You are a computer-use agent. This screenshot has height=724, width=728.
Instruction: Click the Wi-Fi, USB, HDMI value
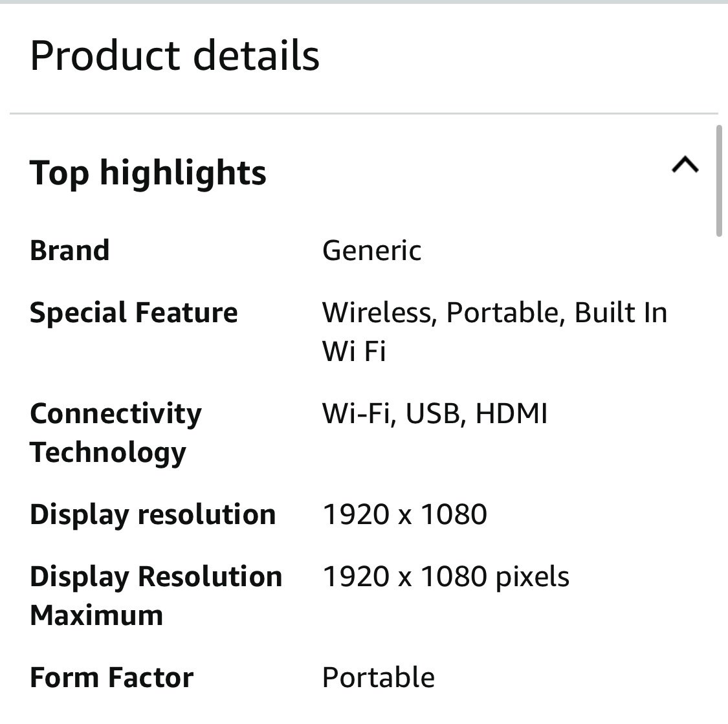(435, 413)
